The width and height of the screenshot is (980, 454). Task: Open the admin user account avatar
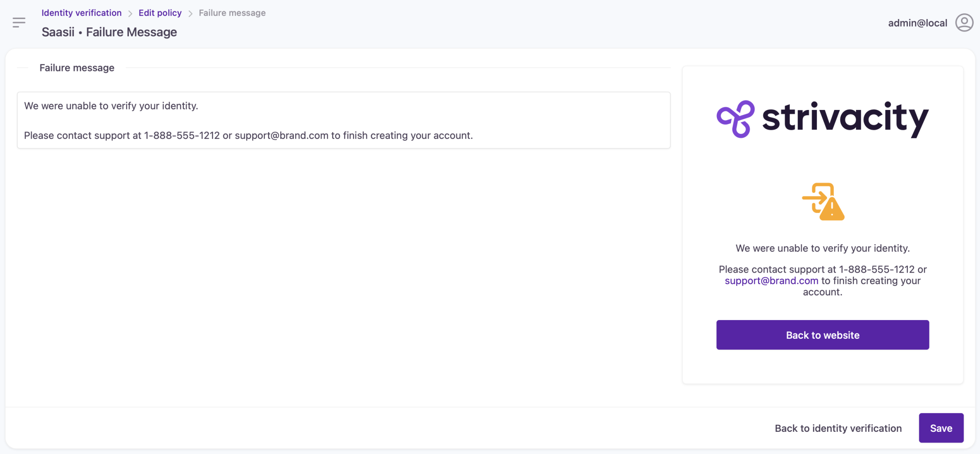coord(964,23)
